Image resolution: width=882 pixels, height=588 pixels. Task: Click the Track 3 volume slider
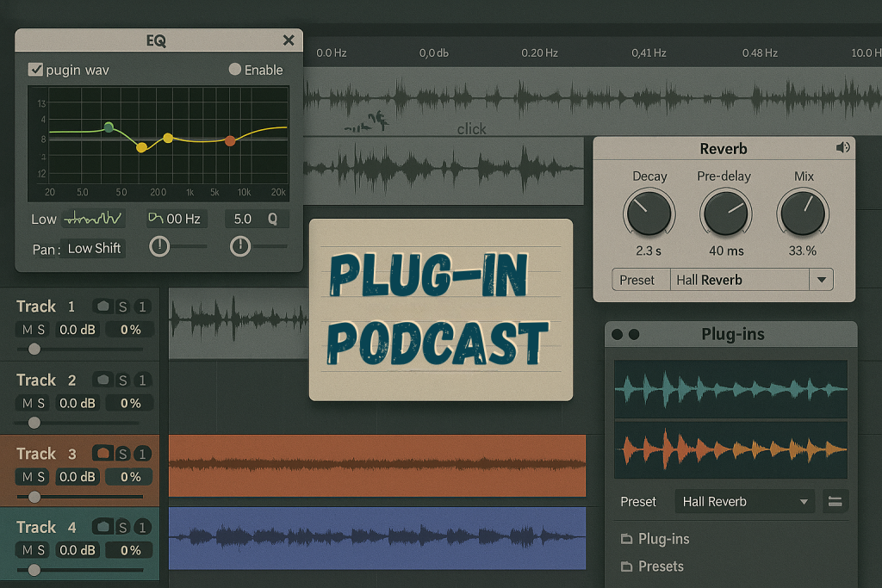34,497
